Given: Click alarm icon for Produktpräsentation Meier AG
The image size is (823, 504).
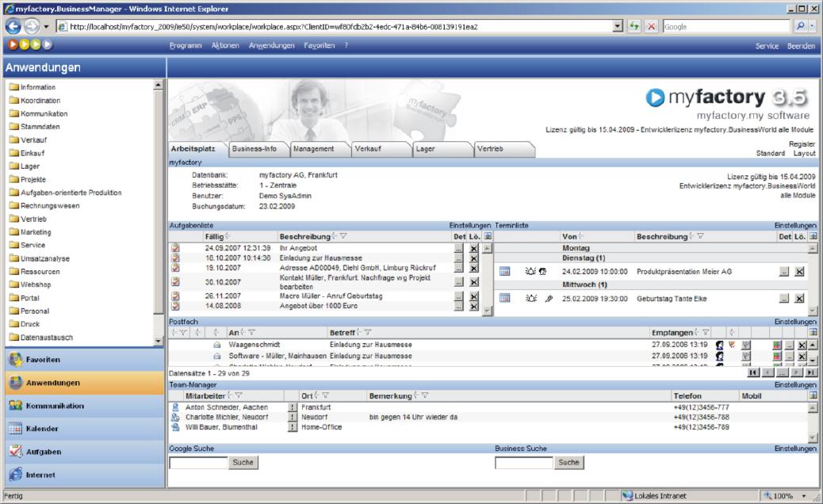Looking at the screenshot, I should tap(530, 272).
